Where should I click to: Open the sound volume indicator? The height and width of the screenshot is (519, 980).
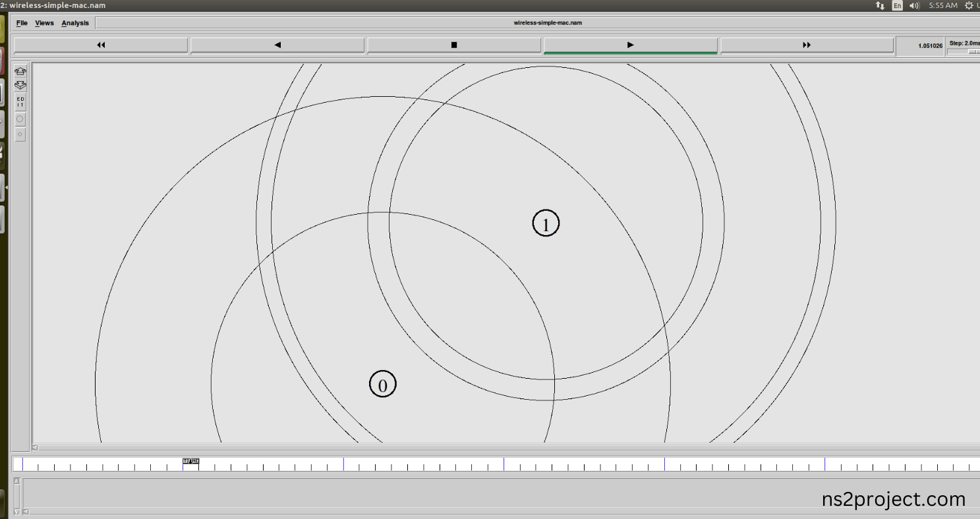[x=915, y=5]
